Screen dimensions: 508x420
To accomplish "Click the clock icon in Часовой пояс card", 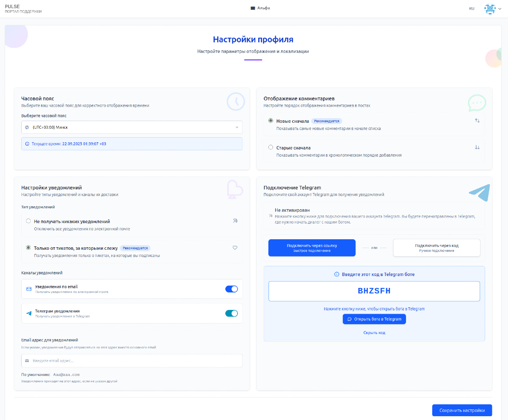I will [x=235, y=102].
